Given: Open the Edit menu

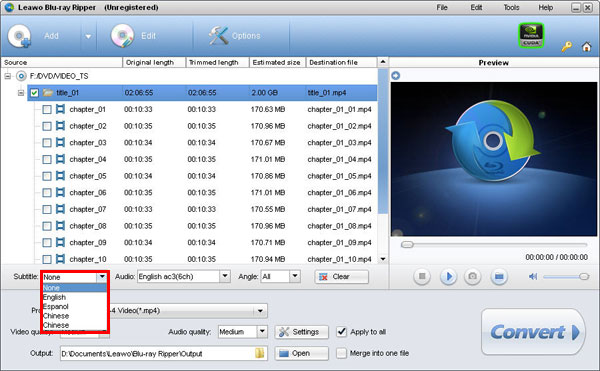Looking at the screenshot, I should click(x=476, y=7).
